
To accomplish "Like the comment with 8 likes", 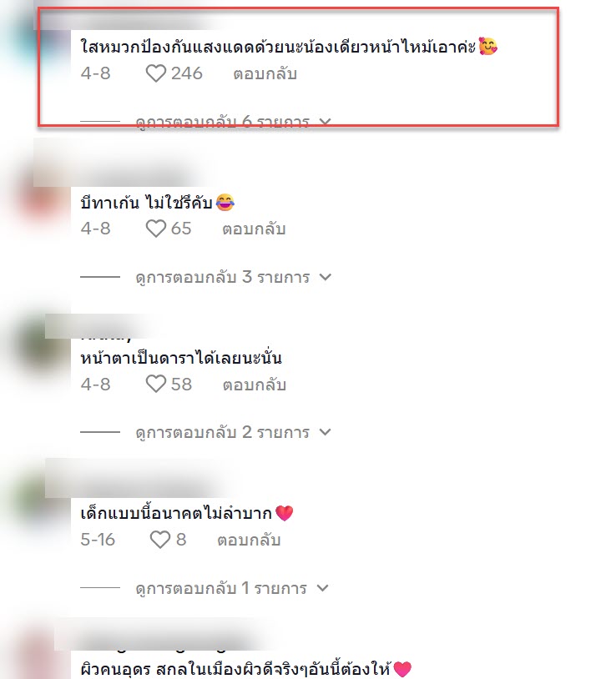I will point(160,540).
